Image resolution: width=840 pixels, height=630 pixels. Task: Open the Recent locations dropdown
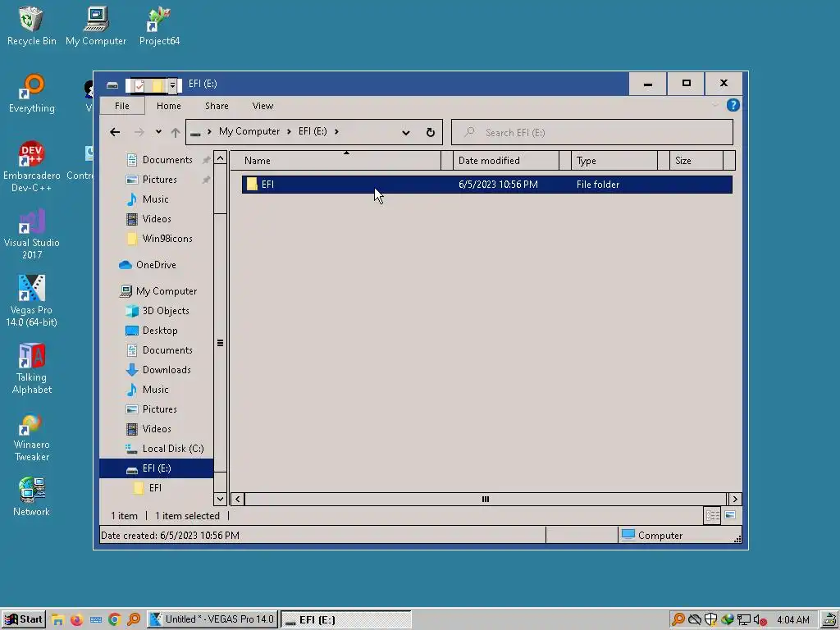pos(158,132)
